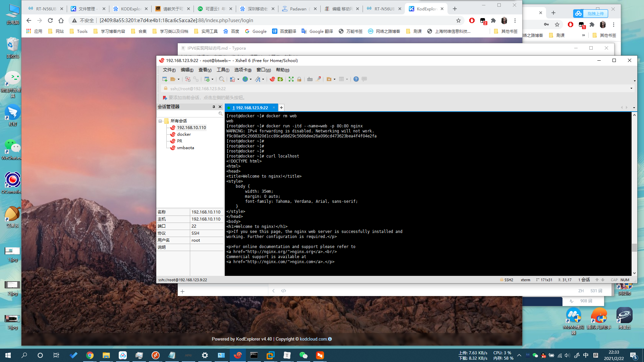Click the Xshell terminal vertical scrollbar thumb
This screenshot has width=644, height=362.
(x=634, y=248)
